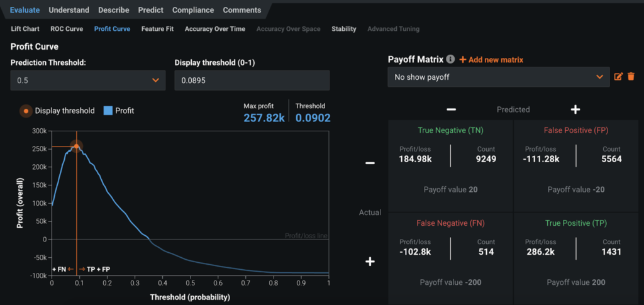Click the False Positive (FP) heading
This screenshot has height=305, width=644.
[x=576, y=131]
